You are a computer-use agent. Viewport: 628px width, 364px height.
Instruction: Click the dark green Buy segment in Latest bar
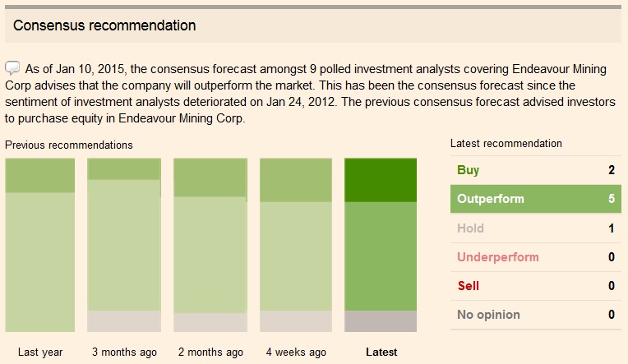381,180
